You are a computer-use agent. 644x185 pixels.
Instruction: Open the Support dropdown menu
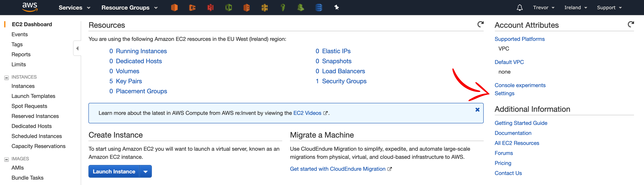coord(609,8)
